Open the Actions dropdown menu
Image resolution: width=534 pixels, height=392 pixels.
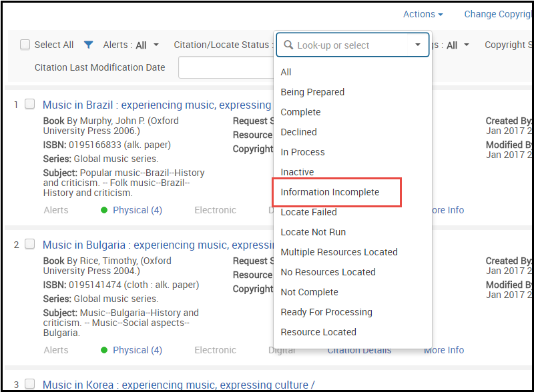click(423, 14)
